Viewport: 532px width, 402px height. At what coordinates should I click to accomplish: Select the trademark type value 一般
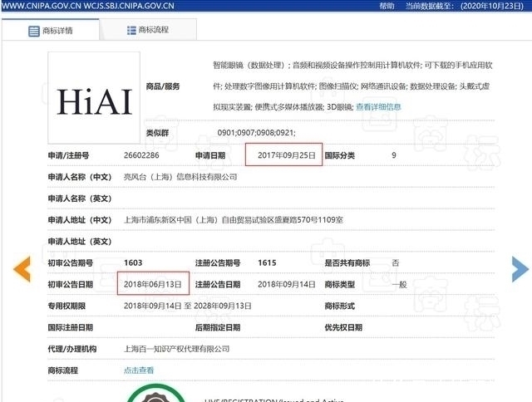pyautogui.click(x=400, y=284)
